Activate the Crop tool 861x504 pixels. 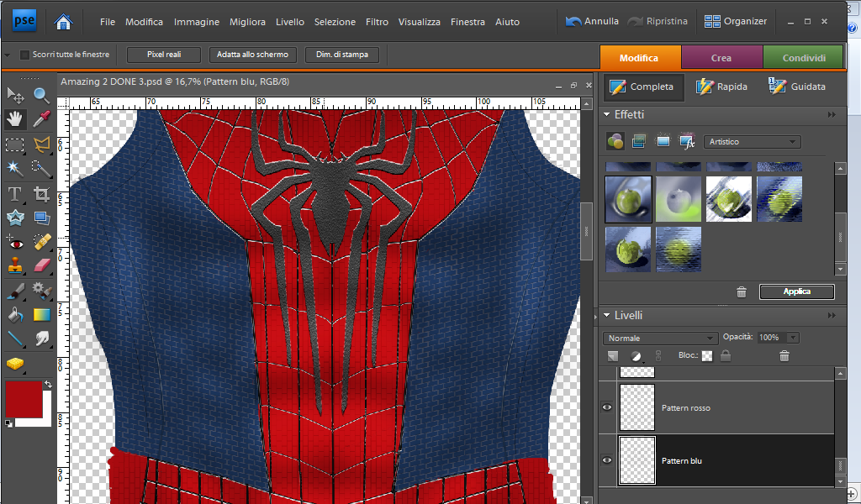(x=42, y=194)
